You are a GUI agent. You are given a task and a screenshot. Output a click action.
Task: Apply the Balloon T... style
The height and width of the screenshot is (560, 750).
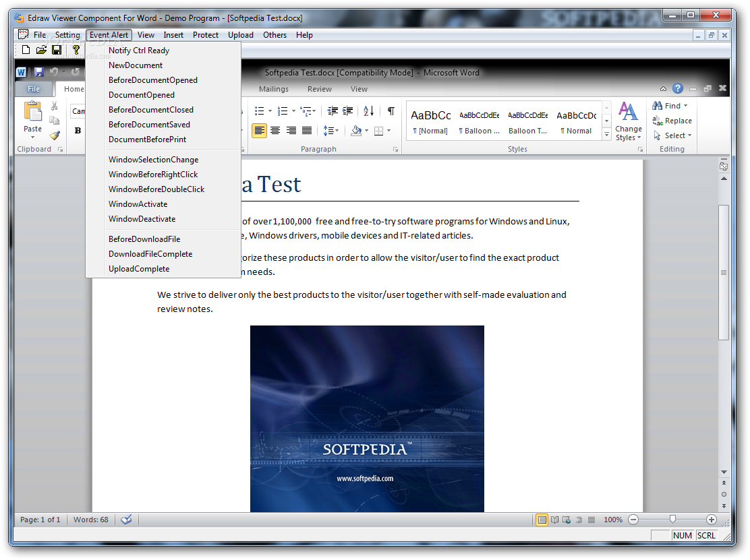point(527,122)
